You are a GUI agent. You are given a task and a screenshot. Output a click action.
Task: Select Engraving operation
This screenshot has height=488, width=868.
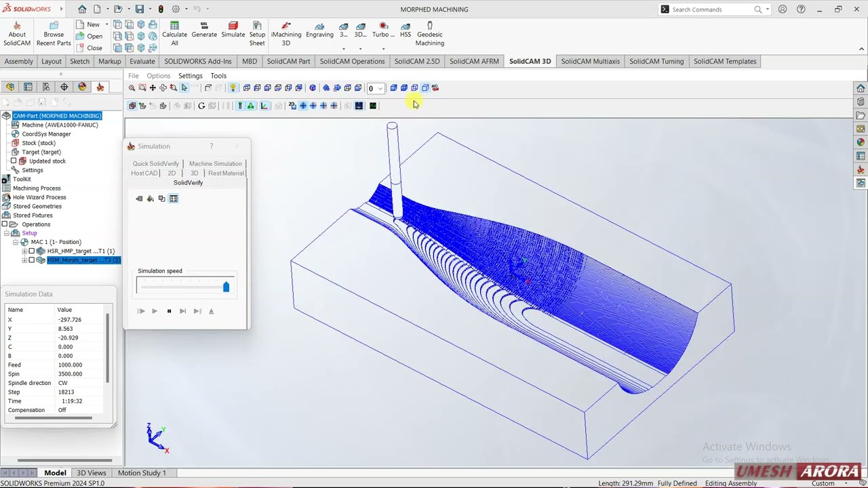[x=319, y=30]
